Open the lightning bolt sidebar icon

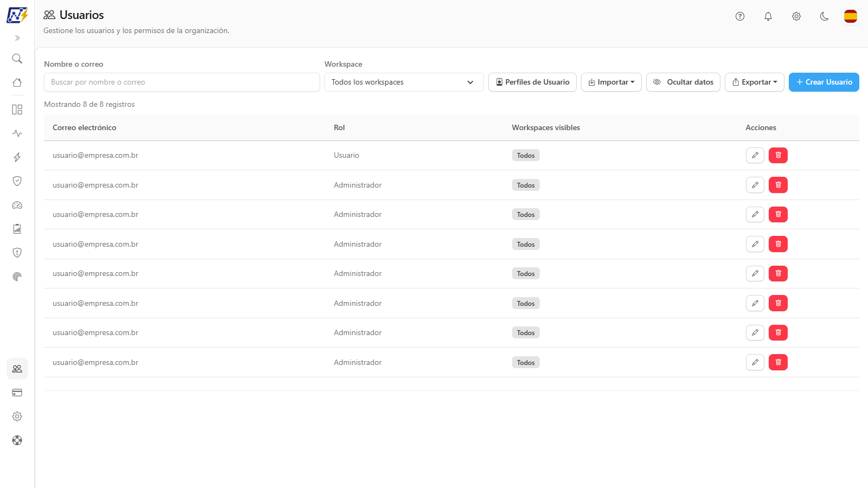coord(17,157)
